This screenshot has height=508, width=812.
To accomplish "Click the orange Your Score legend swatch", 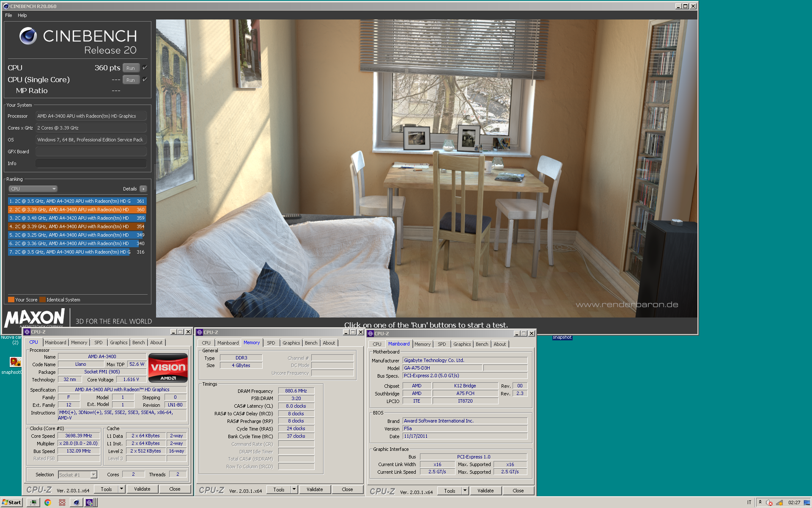I will [x=11, y=300].
